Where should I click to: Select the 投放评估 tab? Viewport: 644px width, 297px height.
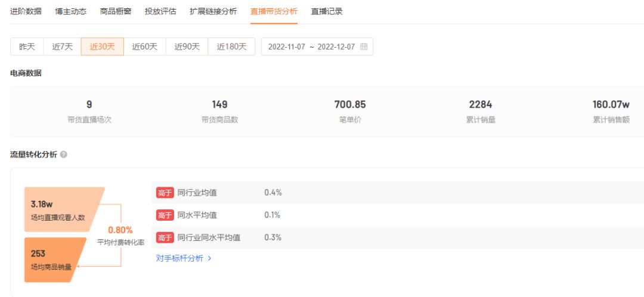160,11
